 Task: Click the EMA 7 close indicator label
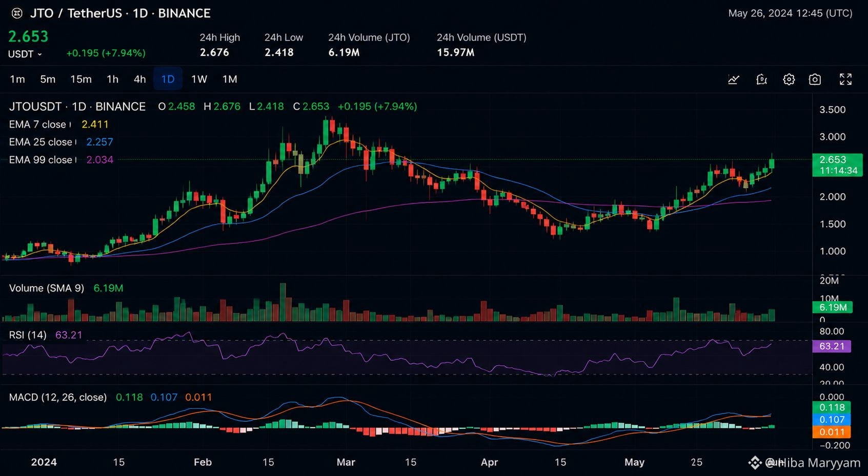pyautogui.click(x=37, y=125)
